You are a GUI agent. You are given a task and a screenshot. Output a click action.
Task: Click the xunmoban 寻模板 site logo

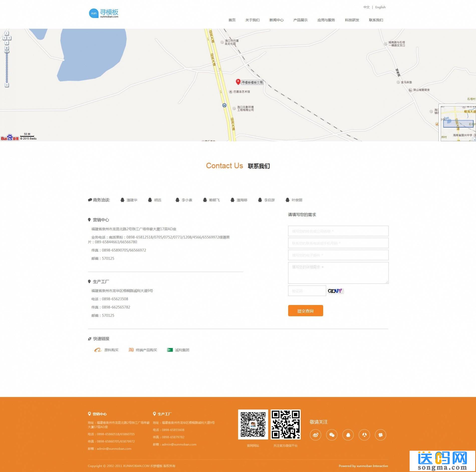pyautogui.click(x=103, y=13)
